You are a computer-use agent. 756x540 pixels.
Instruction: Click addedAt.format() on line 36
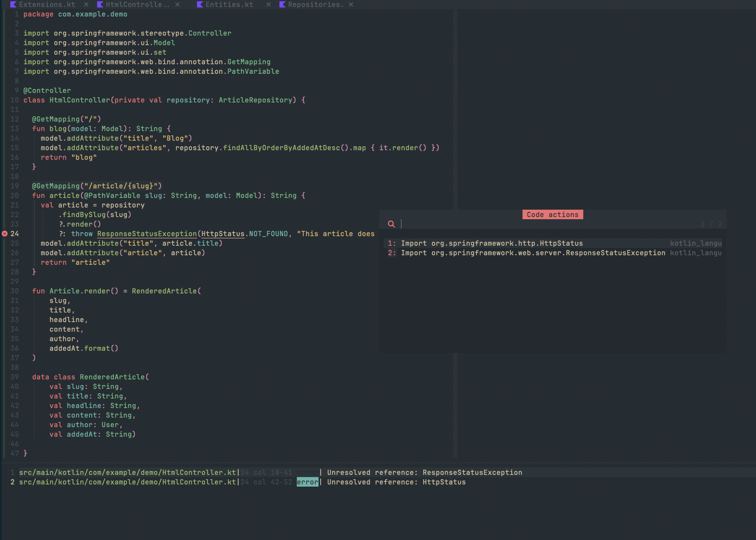click(x=84, y=348)
